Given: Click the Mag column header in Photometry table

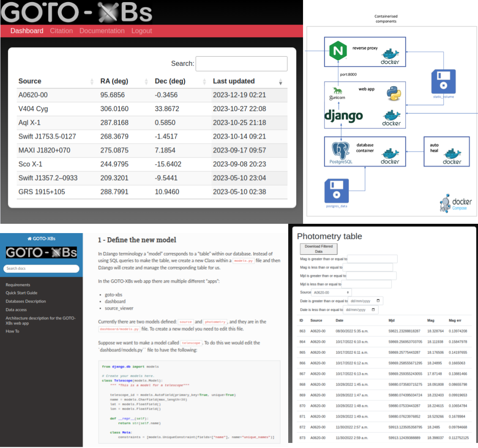Looking at the screenshot, I should coord(431,320).
